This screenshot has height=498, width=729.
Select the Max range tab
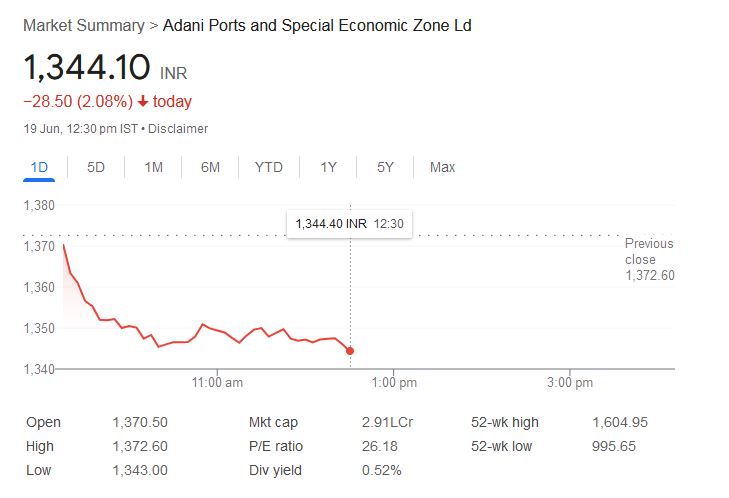[442, 167]
